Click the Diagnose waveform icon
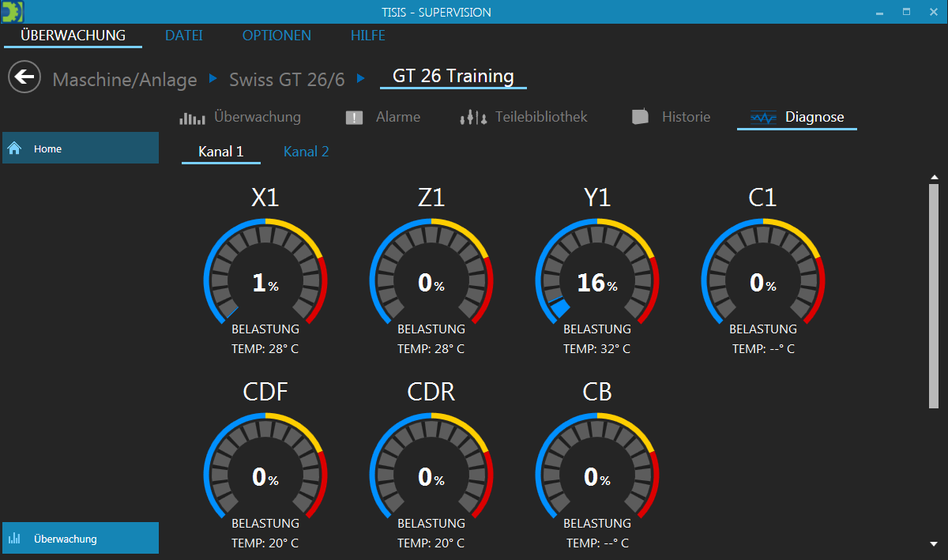 pyautogui.click(x=763, y=118)
